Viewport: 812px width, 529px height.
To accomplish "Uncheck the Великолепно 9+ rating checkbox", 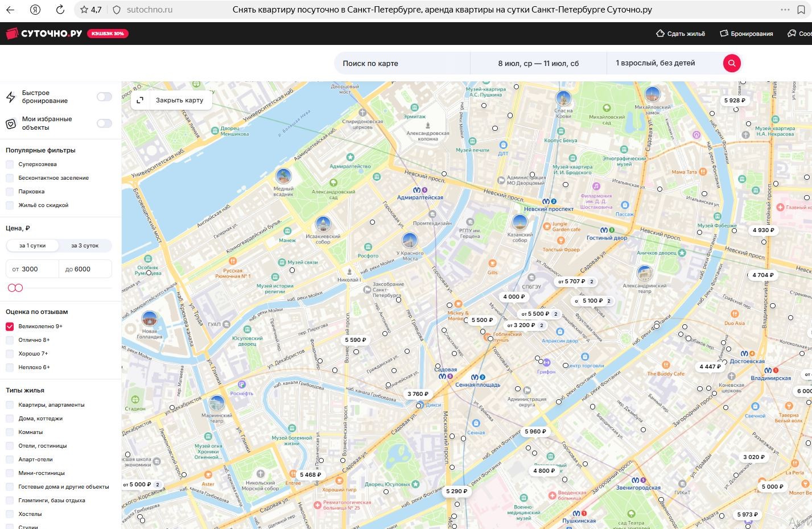I will 10,327.
